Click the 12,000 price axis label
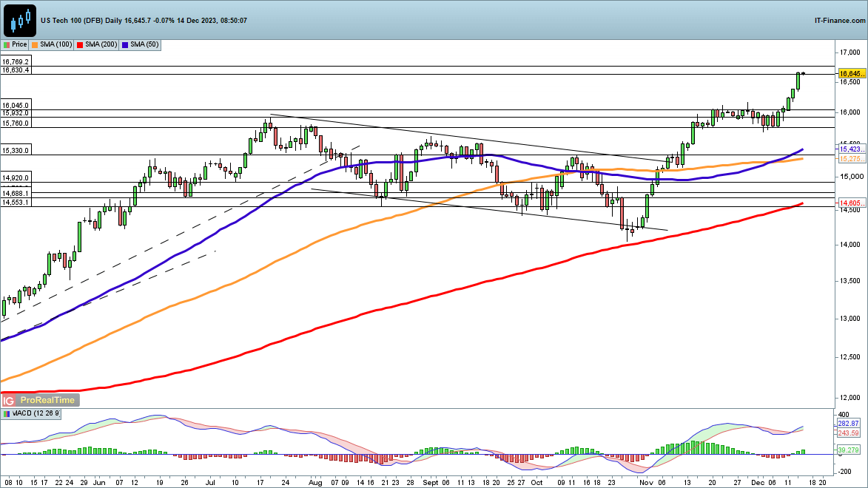 [850, 398]
